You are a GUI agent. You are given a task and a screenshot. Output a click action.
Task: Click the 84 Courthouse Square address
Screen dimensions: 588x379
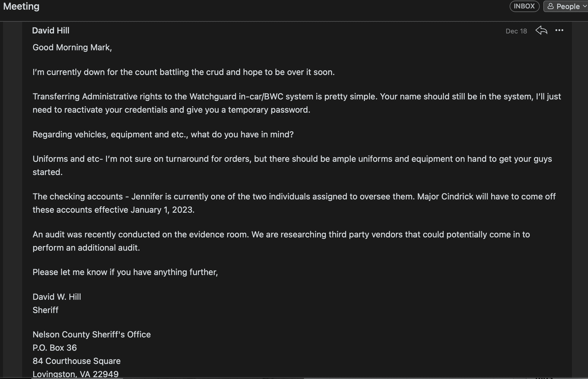[x=76, y=361]
